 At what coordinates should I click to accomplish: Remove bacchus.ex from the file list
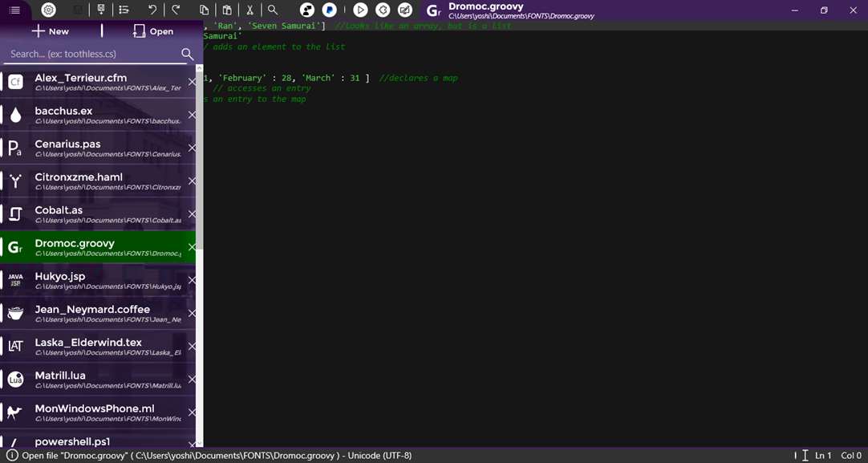pos(193,115)
